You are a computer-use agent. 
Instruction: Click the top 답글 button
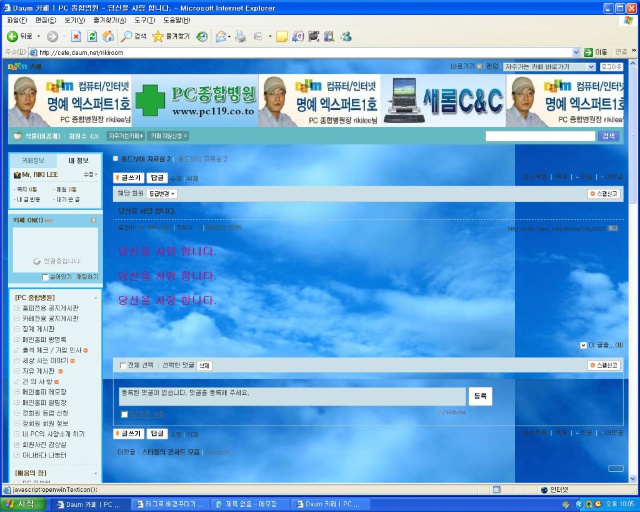pos(157,178)
